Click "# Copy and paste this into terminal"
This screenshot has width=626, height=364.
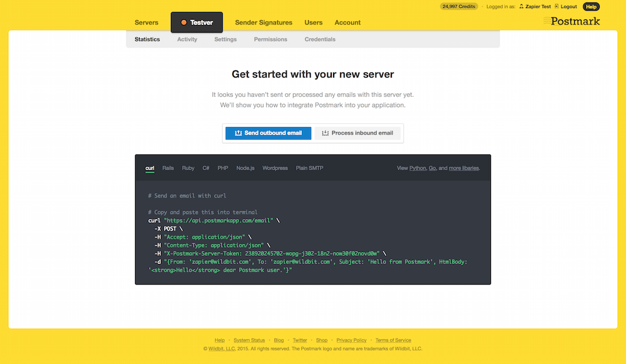(202, 212)
